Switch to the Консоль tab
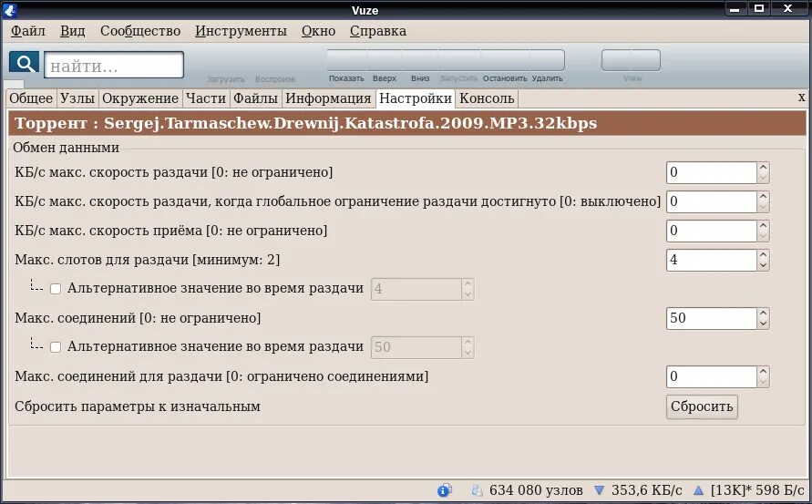This screenshot has width=812, height=504. (487, 98)
